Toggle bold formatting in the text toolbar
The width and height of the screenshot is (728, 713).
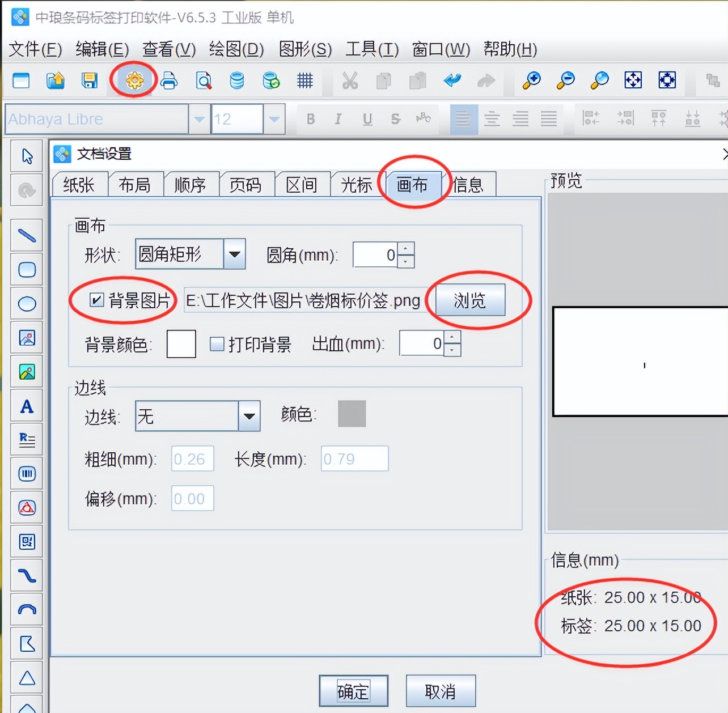(x=311, y=119)
